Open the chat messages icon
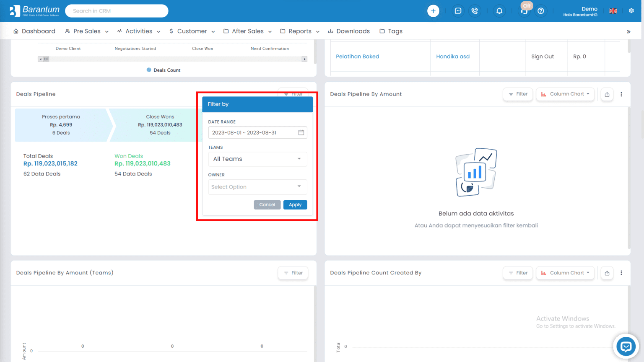This screenshot has height=362, width=644. [x=458, y=10]
